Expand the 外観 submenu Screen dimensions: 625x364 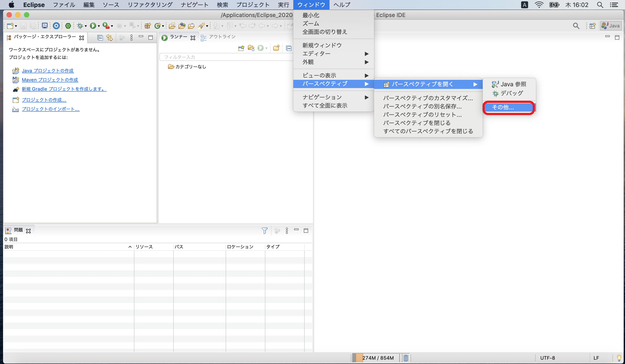[333, 62]
